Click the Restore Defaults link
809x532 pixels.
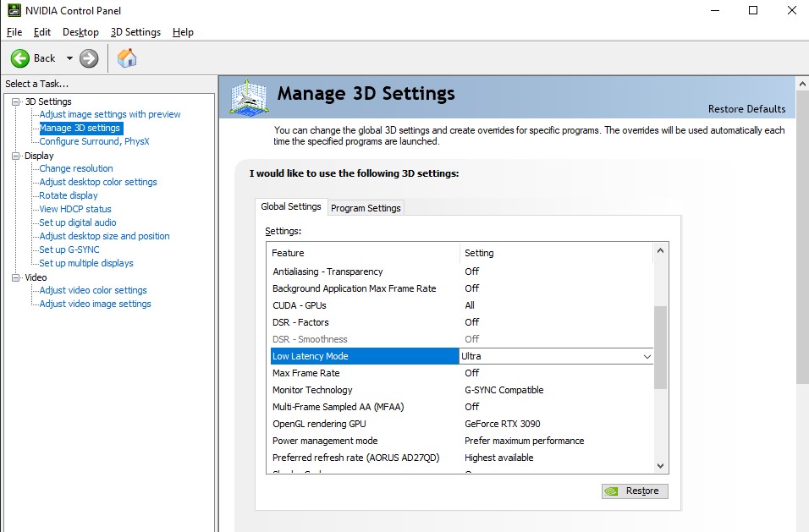coord(746,109)
